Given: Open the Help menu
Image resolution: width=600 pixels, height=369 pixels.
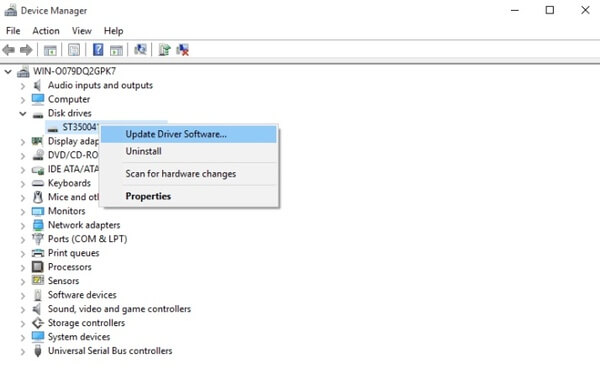Looking at the screenshot, I should (113, 31).
